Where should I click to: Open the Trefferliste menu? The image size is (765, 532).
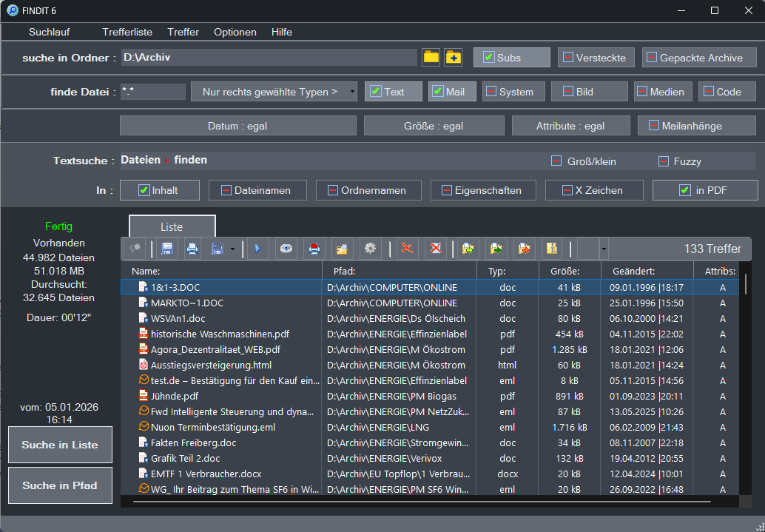pyautogui.click(x=127, y=32)
